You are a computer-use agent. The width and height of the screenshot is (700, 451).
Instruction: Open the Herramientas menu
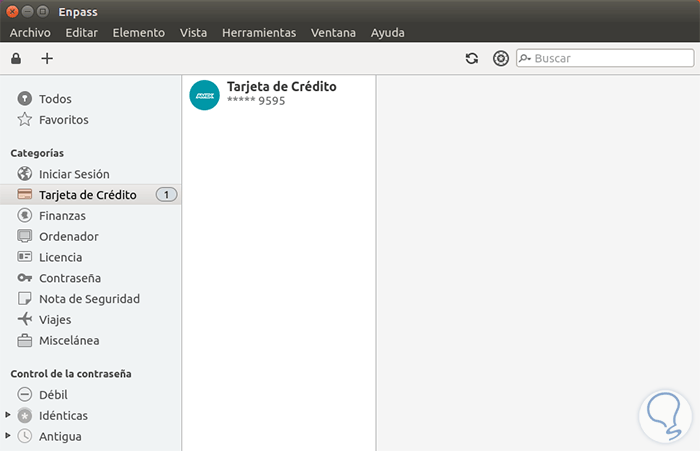(259, 33)
